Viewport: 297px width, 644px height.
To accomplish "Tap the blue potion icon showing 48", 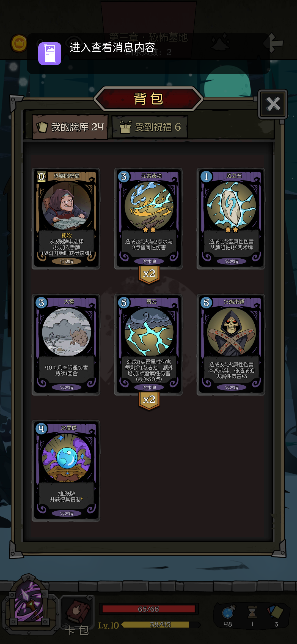I will click(228, 616).
